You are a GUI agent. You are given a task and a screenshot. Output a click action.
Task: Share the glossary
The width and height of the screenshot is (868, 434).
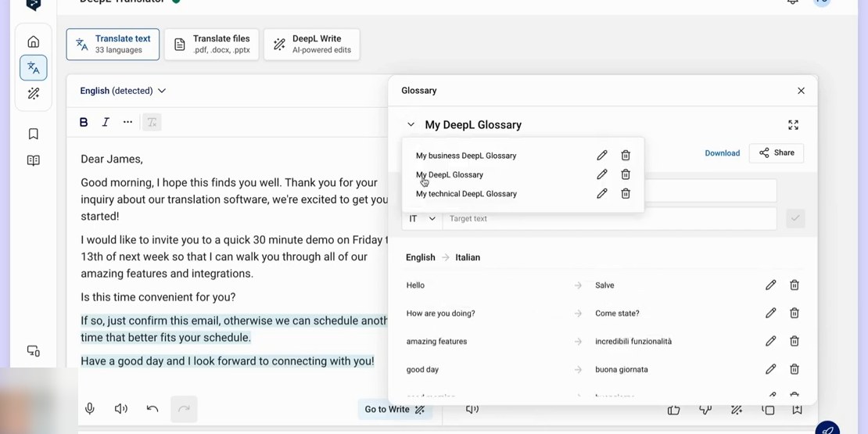point(776,152)
